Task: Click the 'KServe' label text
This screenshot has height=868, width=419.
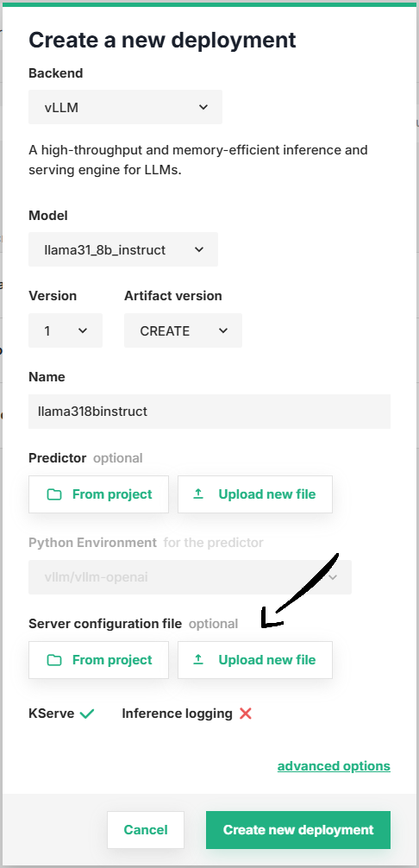Action: tap(52, 714)
